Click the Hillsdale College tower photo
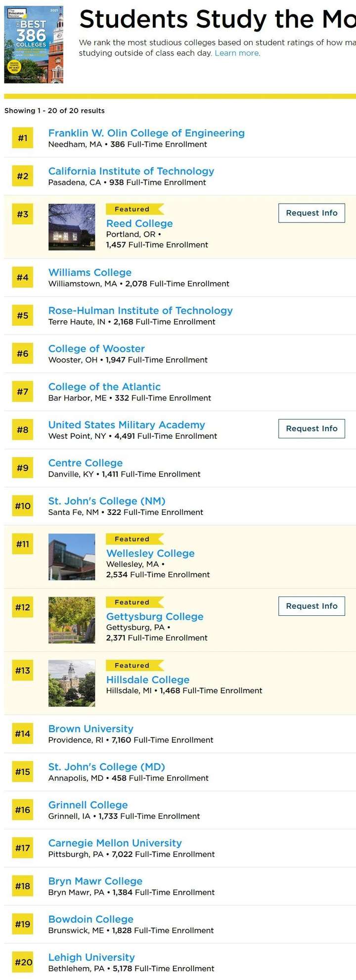Screen dimensions: 356x980 coord(72,683)
